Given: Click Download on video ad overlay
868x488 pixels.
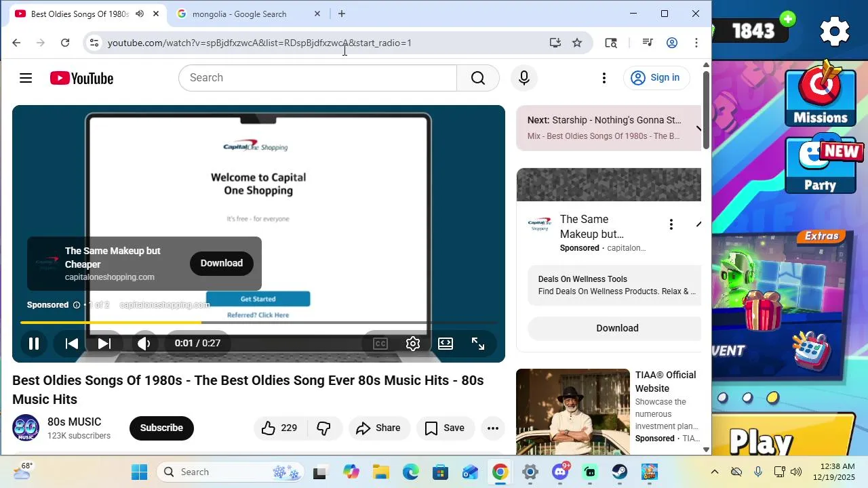Looking at the screenshot, I should [x=221, y=263].
